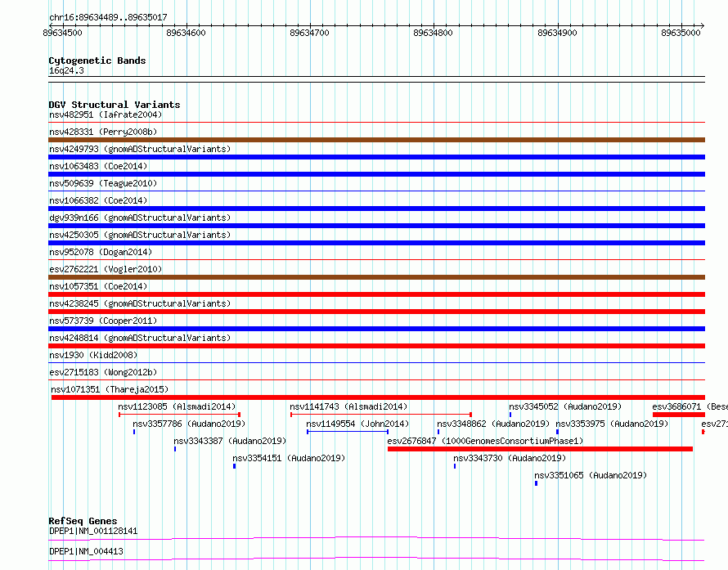Select nsv509639 (Teague2010) label
This screenshot has height=570, width=728.
point(103,183)
